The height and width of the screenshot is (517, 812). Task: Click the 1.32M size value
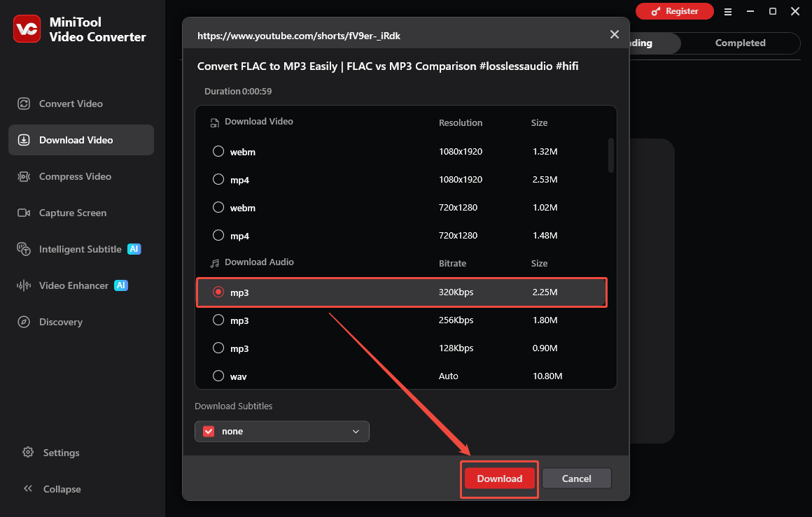click(x=545, y=151)
